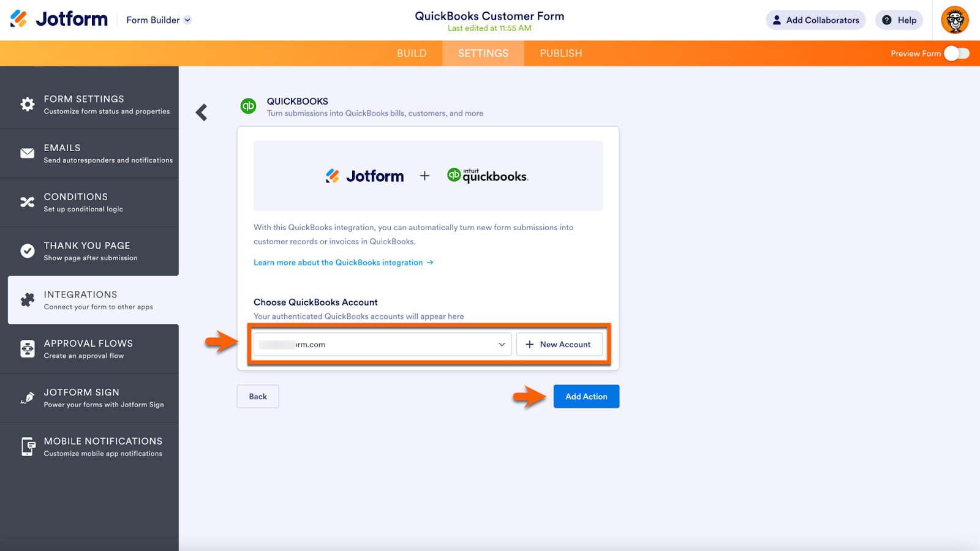Open the Thank You Page section

89,251
